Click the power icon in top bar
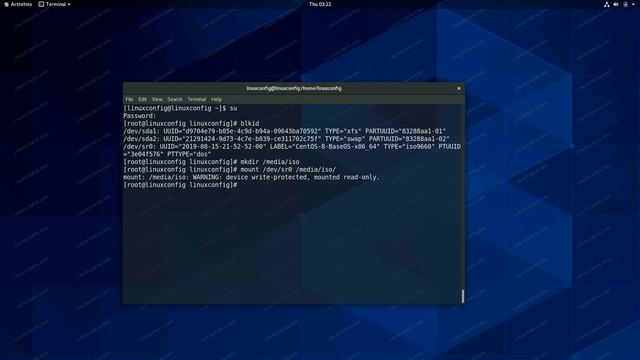The height and width of the screenshot is (360, 640). (x=625, y=4)
